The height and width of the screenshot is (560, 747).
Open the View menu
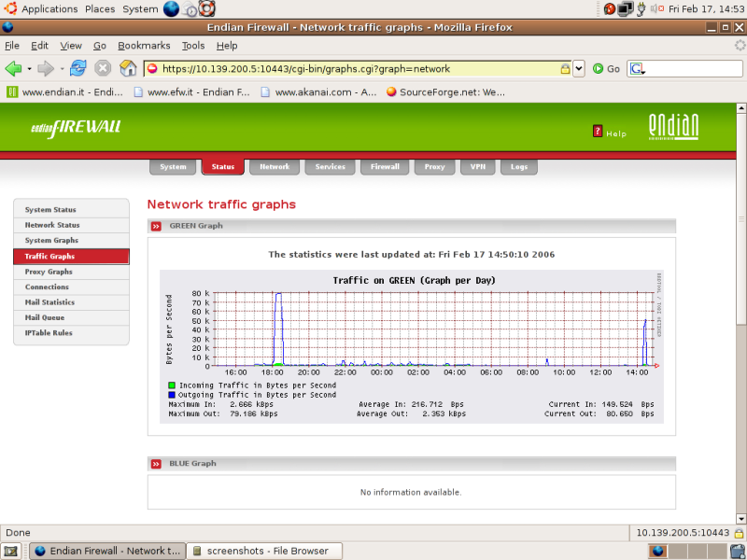click(71, 46)
